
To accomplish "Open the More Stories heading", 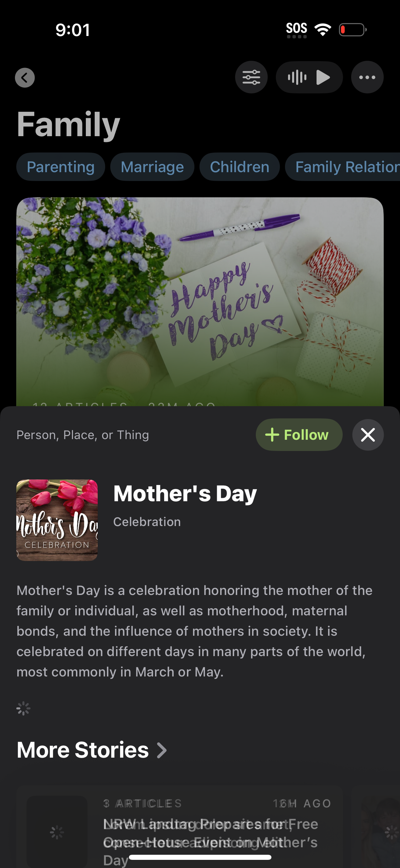I will 83,750.
